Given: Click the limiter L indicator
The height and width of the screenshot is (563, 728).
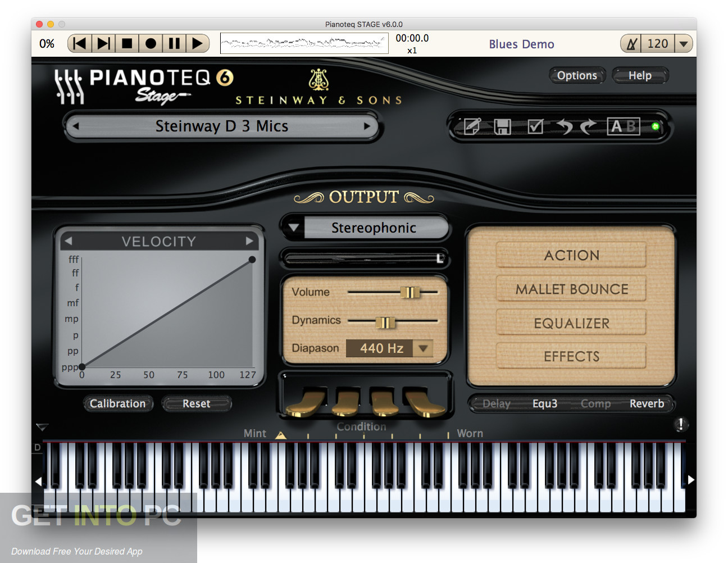Looking at the screenshot, I should coord(440,258).
